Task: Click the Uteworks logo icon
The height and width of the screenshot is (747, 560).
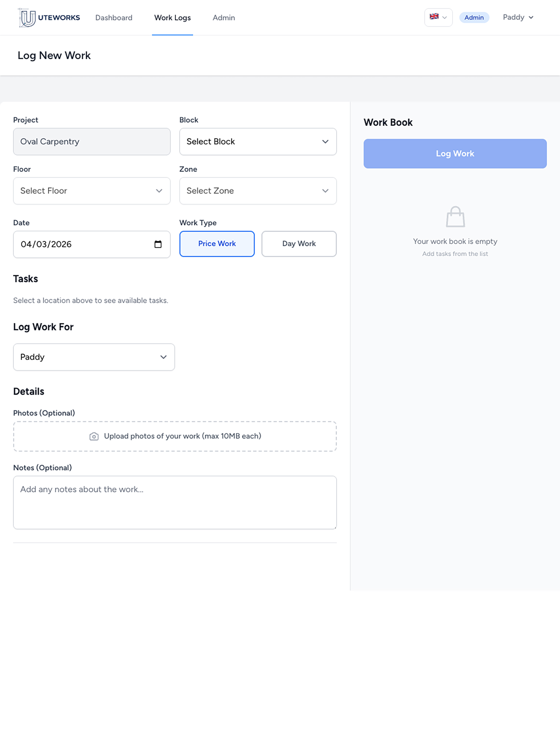Action: pos(27,17)
